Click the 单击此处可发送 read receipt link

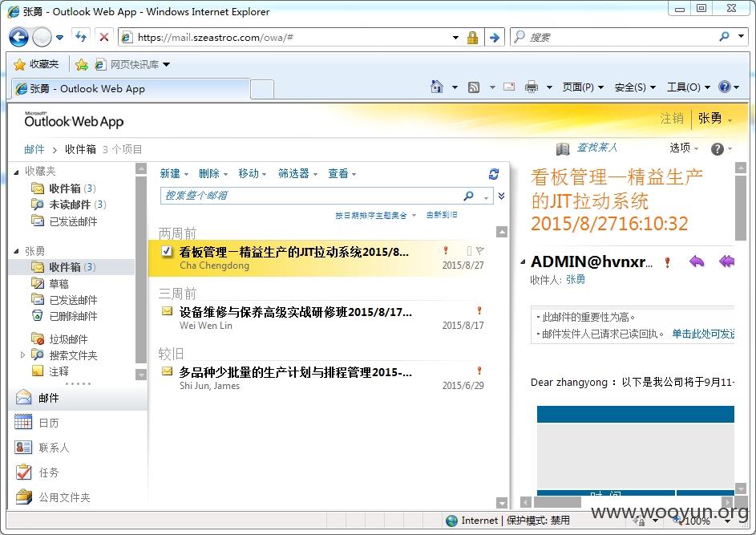[x=703, y=334]
